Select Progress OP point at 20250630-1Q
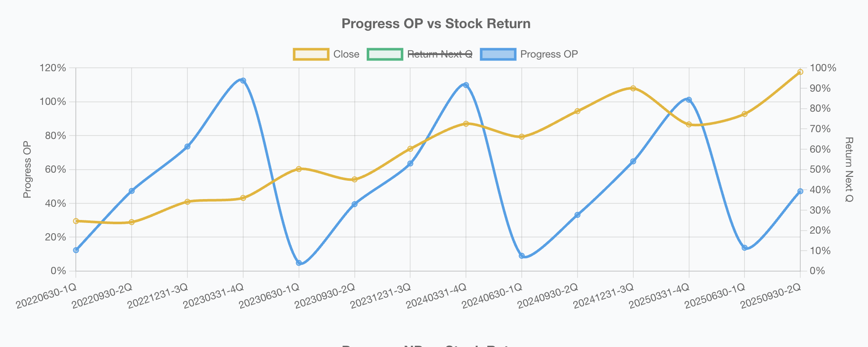868x347 pixels. coord(744,248)
